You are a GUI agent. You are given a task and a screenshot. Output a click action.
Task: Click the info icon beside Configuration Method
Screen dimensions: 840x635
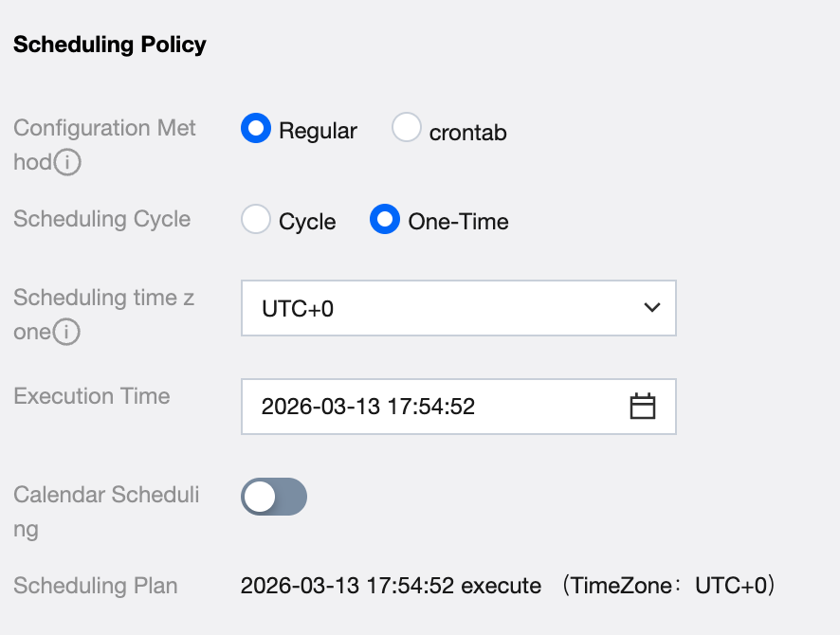pyautogui.click(x=66, y=163)
